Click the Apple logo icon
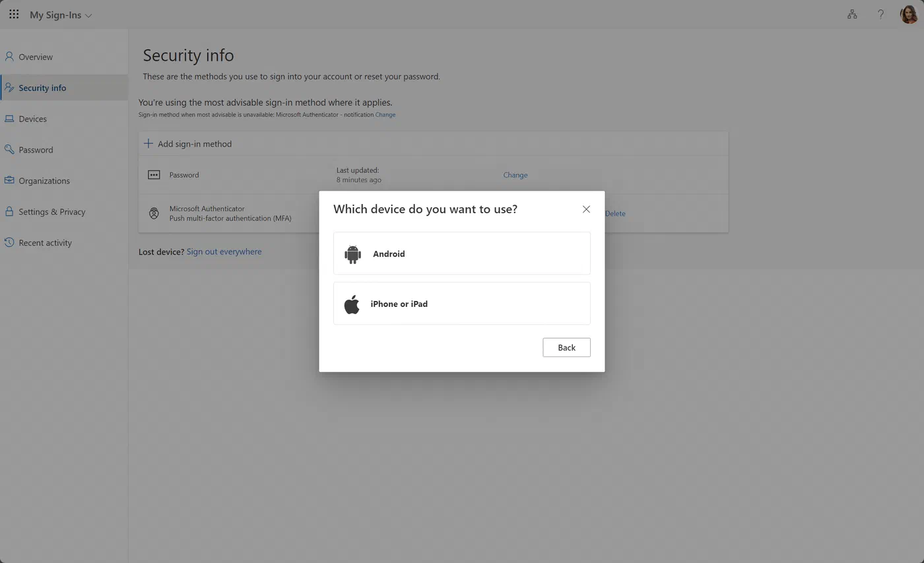This screenshot has height=563, width=924. [x=352, y=304]
